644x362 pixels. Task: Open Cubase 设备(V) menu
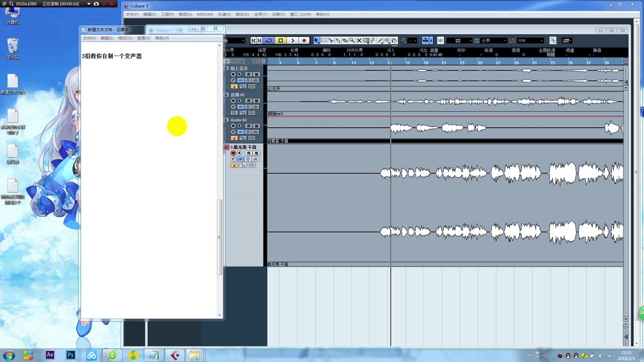click(279, 15)
